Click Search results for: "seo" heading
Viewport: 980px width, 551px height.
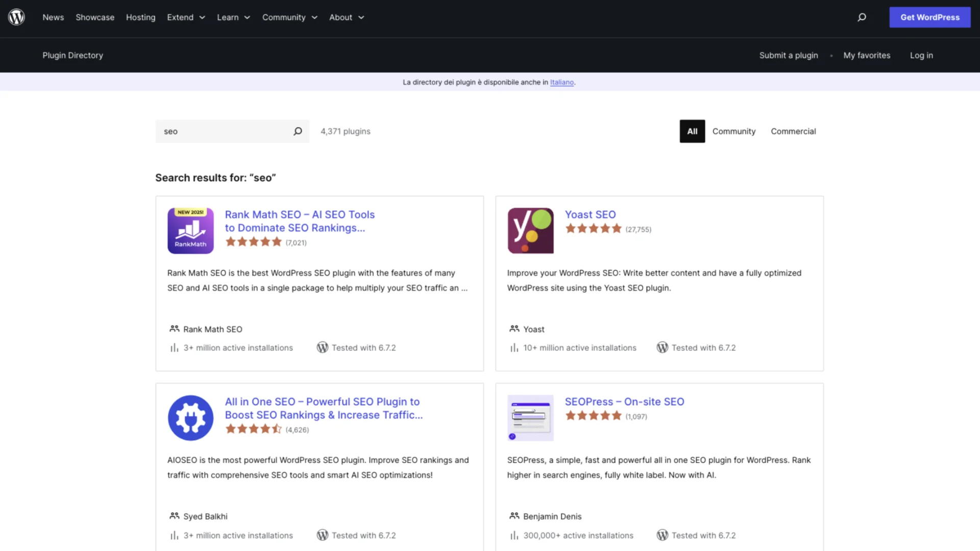(215, 178)
